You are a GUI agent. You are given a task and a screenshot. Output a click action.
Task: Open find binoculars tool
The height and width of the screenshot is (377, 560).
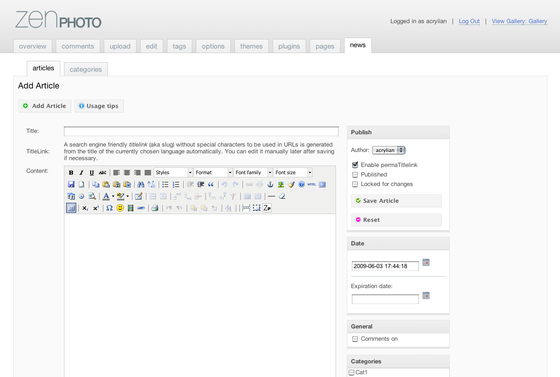[x=141, y=185]
